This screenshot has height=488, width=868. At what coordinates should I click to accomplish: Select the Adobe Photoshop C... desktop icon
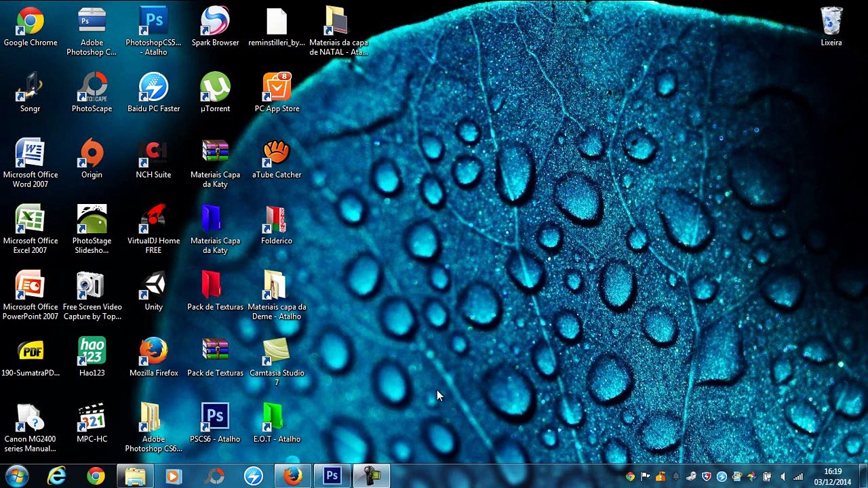click(92, 32)
